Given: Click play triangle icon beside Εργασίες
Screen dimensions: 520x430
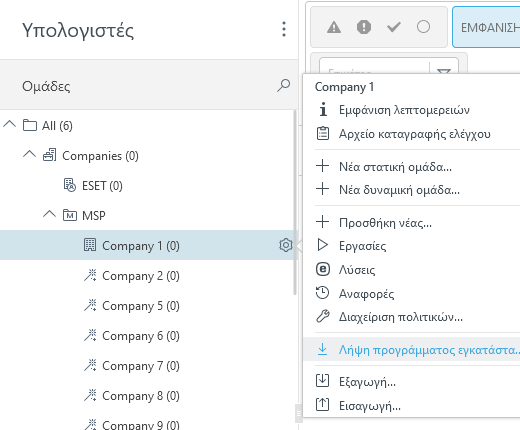Looking at the screenshot, I should [322, 245].
